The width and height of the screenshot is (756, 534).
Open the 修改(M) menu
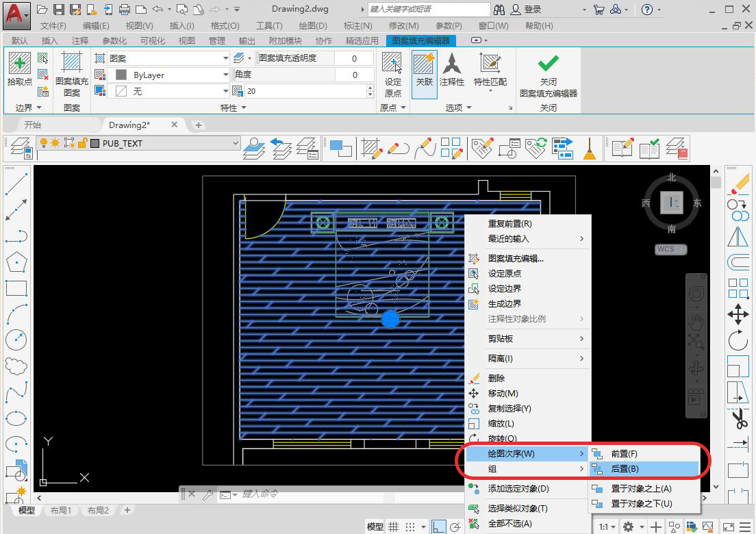tap(403, 25)
